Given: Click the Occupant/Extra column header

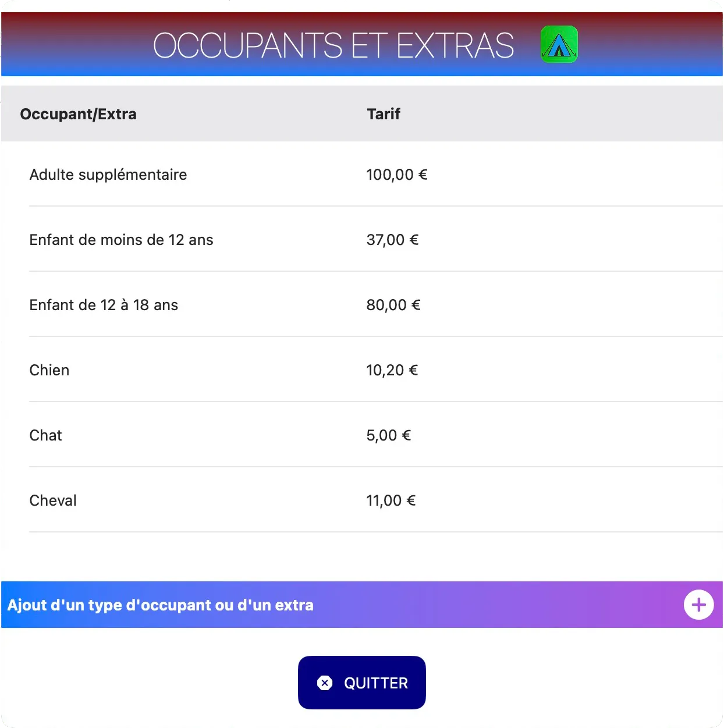Looking at the screenshot, I should (78, 114).
